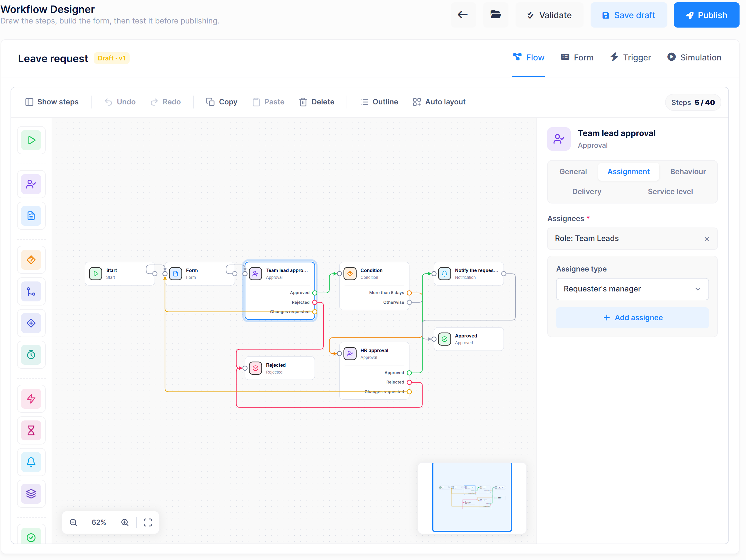Add an Approval step from palette

tap(31, 184)
